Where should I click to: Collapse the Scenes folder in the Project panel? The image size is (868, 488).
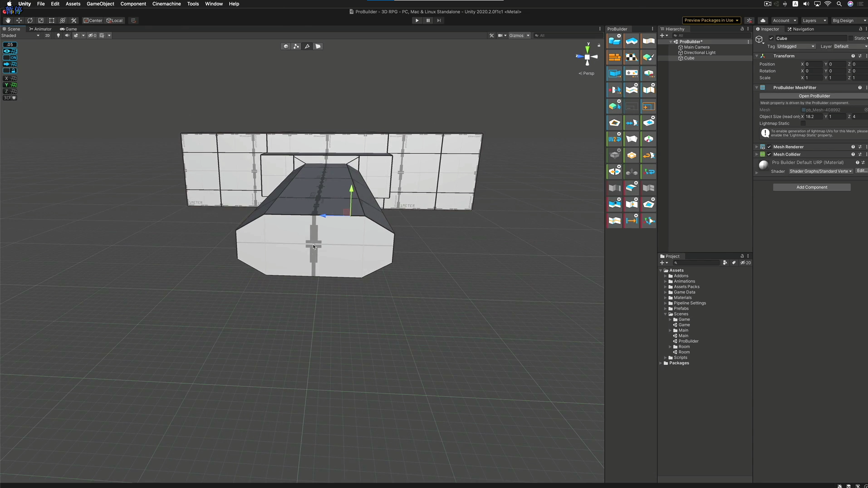pos(666,314)
